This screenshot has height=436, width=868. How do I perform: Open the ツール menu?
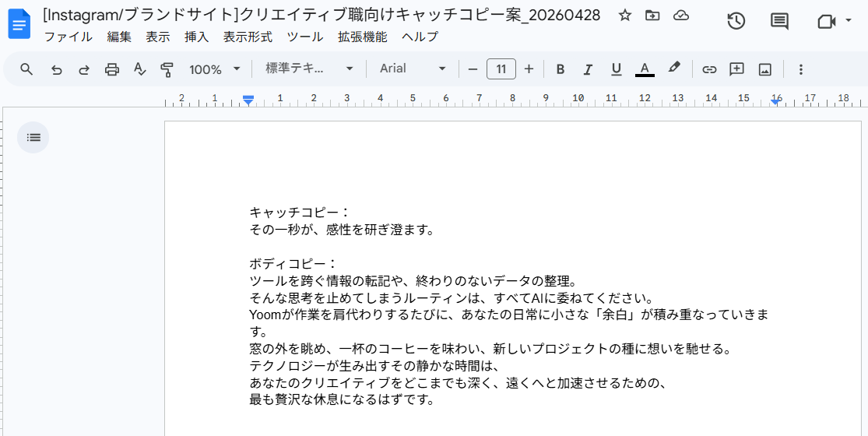click(305, 37)
